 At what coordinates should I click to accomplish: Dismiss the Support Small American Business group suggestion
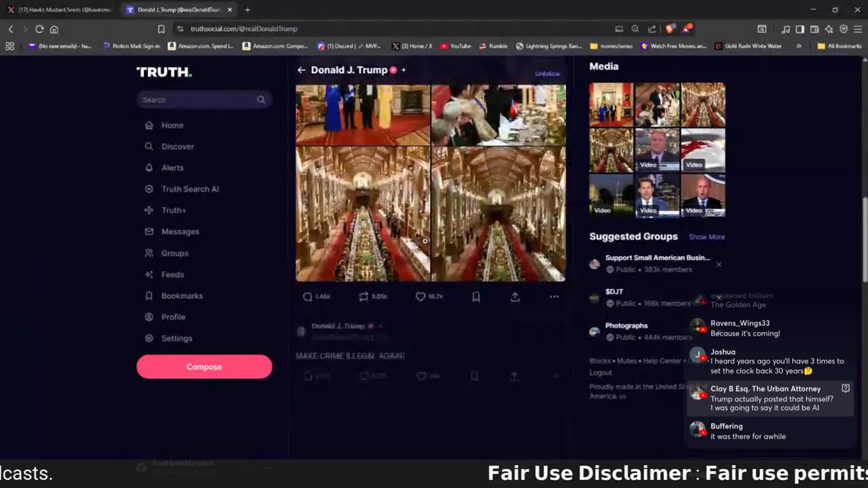[x=719, y=264]
